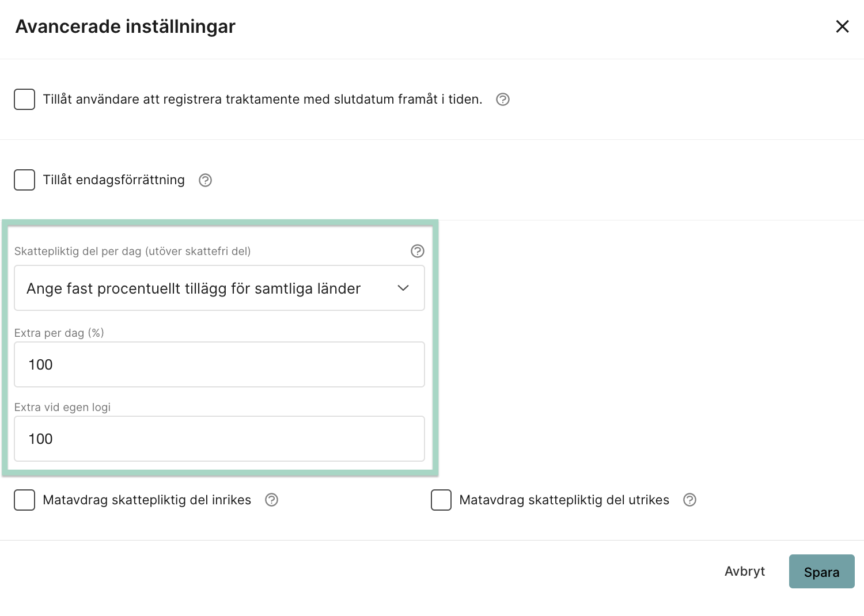Click the Avancerade inställningar heading
864x616 pixels.
pos(126,26)
